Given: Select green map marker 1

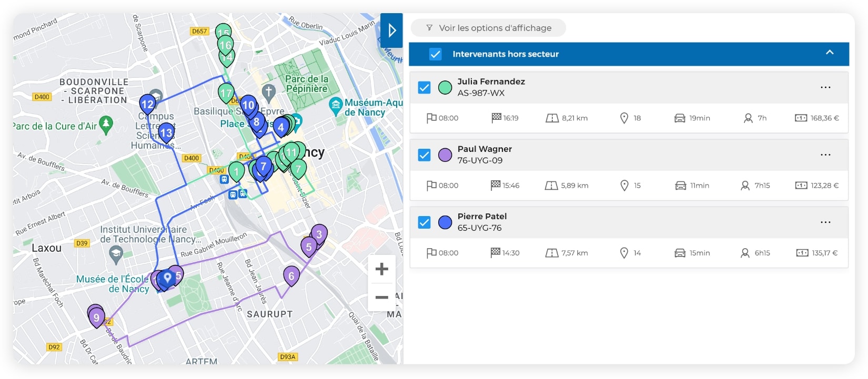Looking at the screenshot, I should tap(236, 171).
